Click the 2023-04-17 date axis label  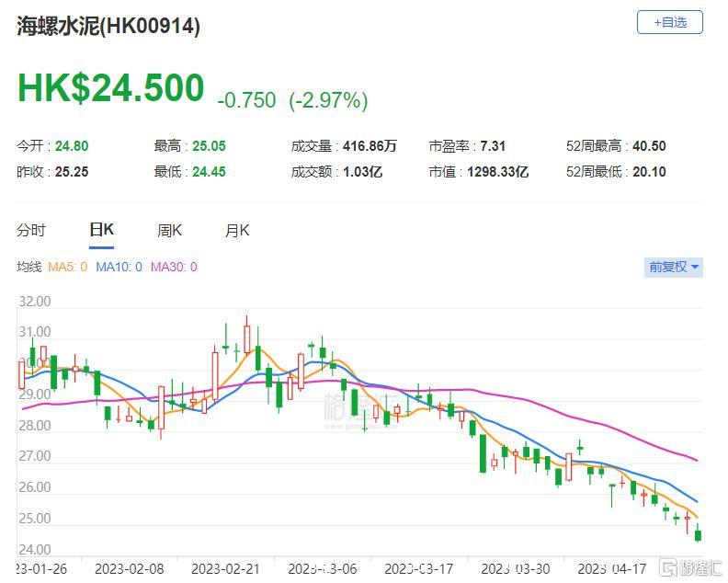coord(611,568)
